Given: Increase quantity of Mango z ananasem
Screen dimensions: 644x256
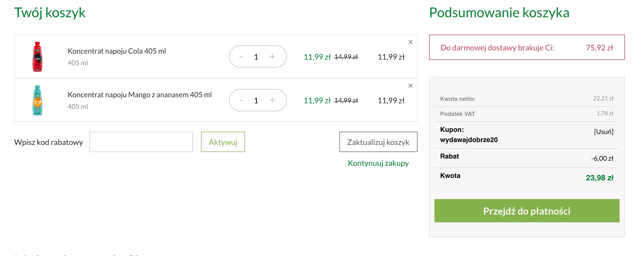Looking at the screenshot, I should pos(272,100).
